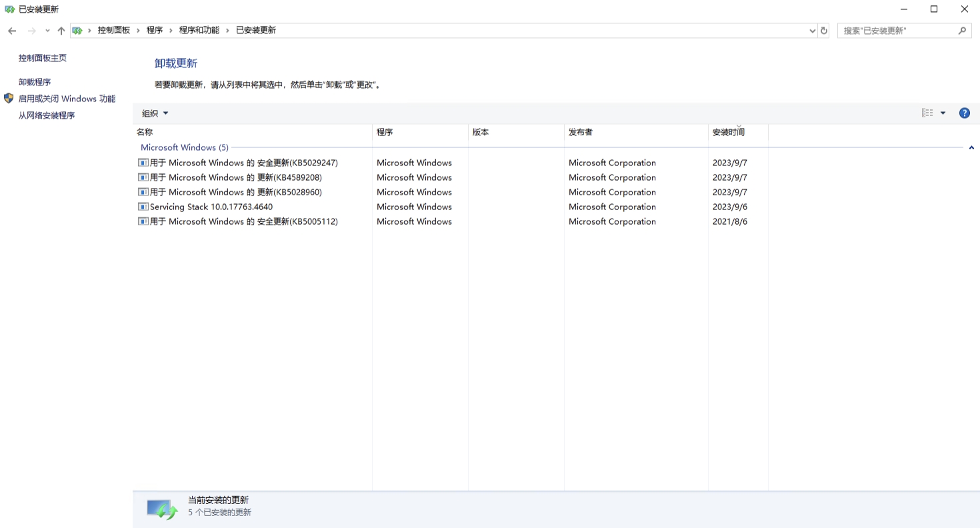This screenshot has width=980, height=528.
Task: Select Servicing Stack 10.0.17763.4640 row
Action: click(452, 207)
